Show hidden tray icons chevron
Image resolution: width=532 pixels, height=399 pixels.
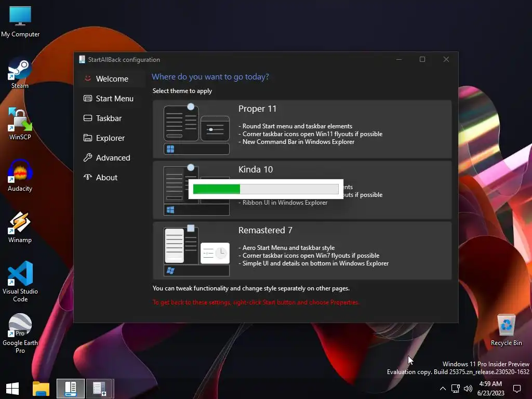(x=443, y=389)
